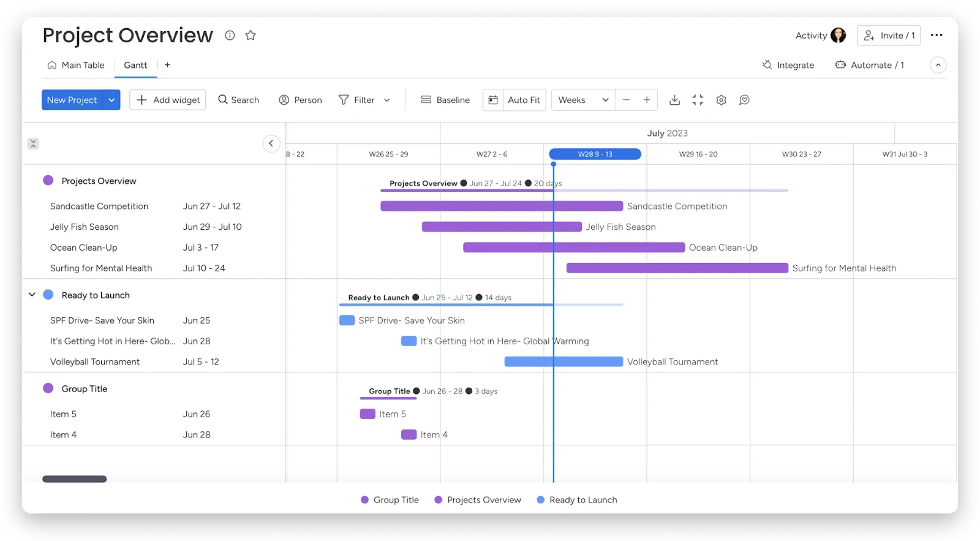Select the Gantt tab
The height and width of the screenshot is (541, 980).
[135, 65]
